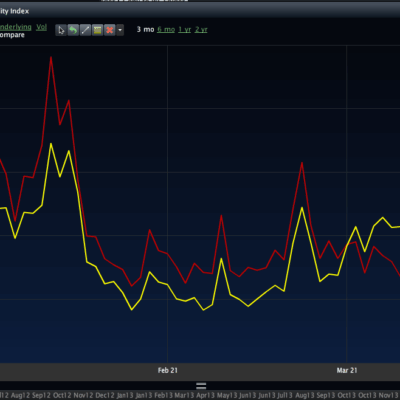Select the pointer cursor tool

tap(61, 30)
